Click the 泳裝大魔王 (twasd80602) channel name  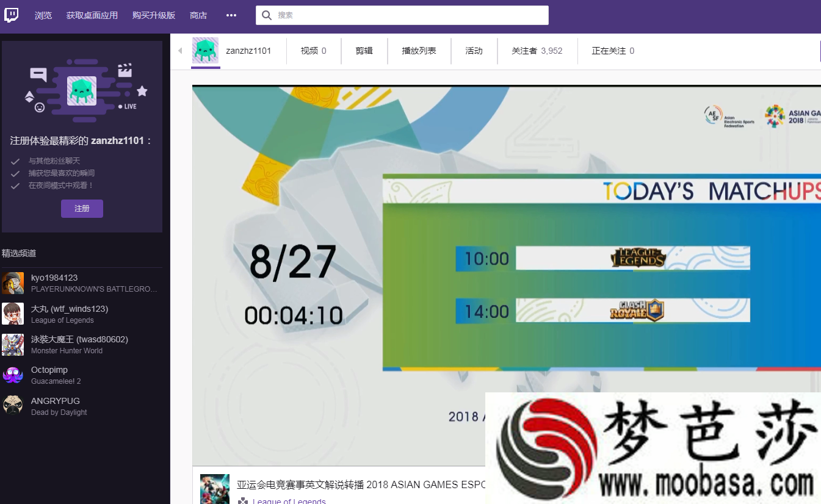point(79,339)
